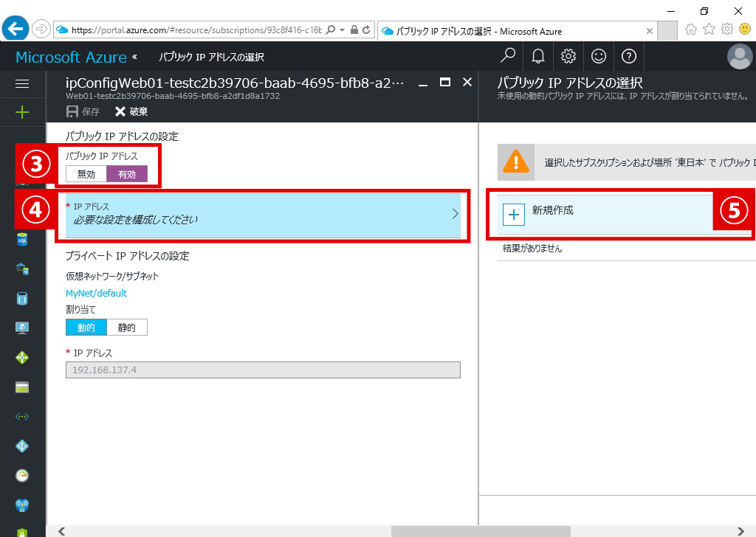Click the 192.168.137.4 IP address field
The height and width of the screenshot is (537, 756).
pyautogui.click(x=264, y=370)
